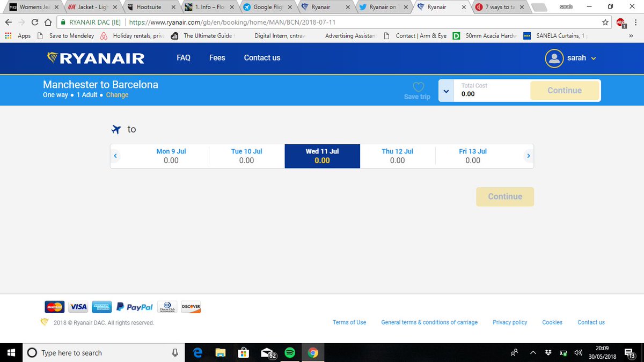Open the FAQ menu item
The image size is (644, 362).
click(184, 58)
